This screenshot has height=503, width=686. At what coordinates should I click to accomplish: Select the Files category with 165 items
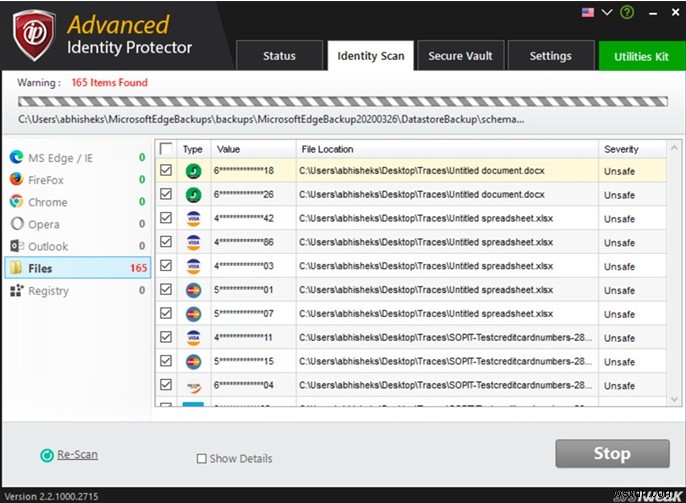tap(77, 268)
